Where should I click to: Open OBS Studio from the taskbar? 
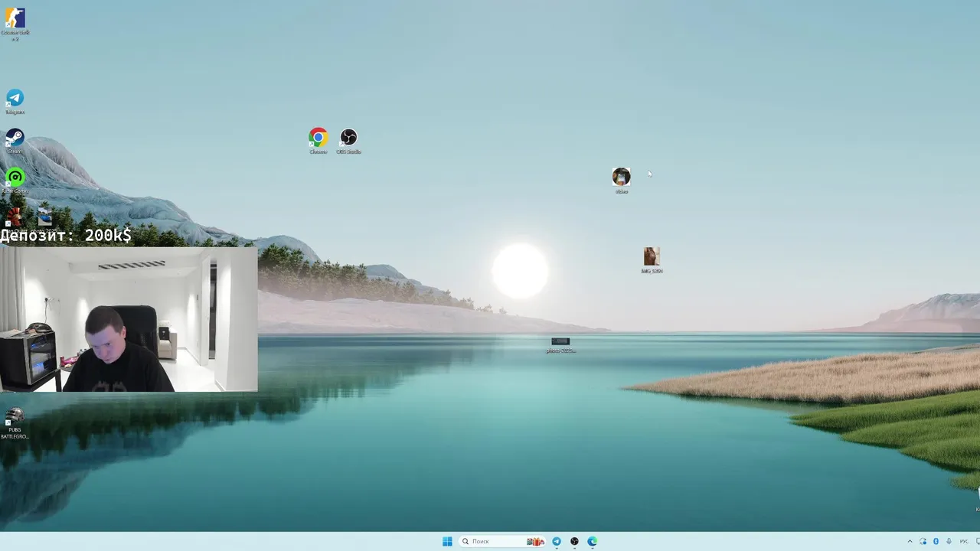(574, 541)
